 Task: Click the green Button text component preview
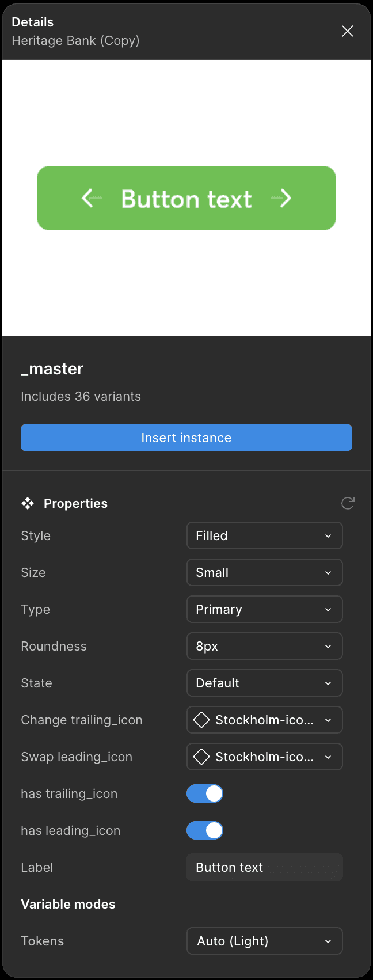(186, 198)
